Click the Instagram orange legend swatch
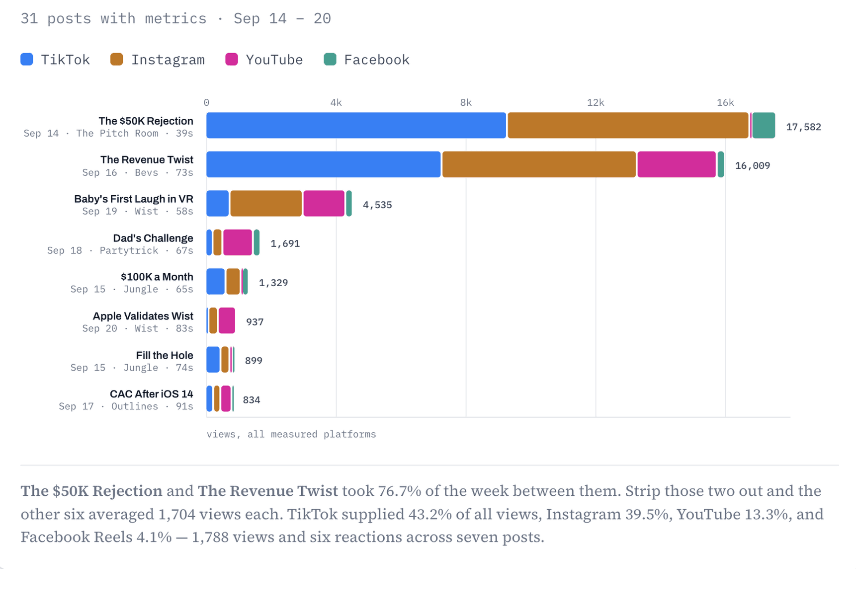 click(x=117, y=59)
